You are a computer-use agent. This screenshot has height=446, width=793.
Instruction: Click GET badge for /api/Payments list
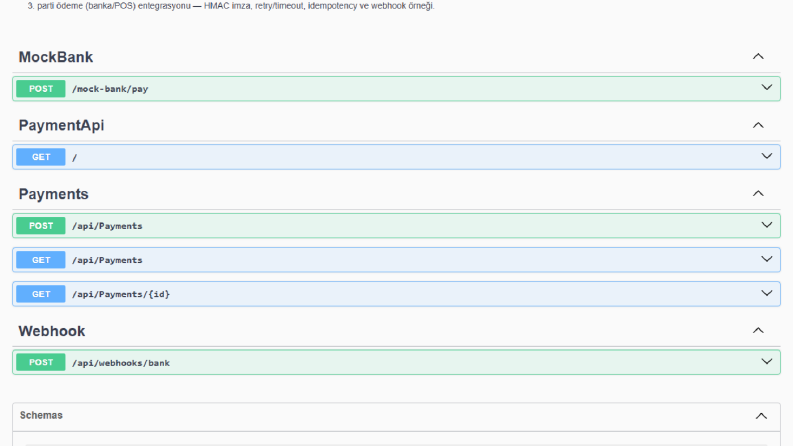click(x=40, y=260)
